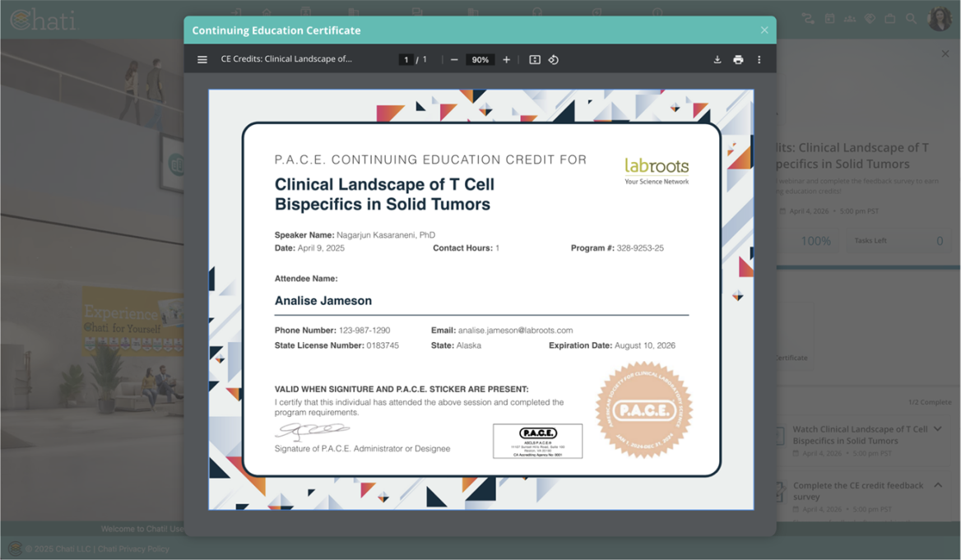961x560 pixels.
Task: Click the Chati logo
Action: [44, 20]
